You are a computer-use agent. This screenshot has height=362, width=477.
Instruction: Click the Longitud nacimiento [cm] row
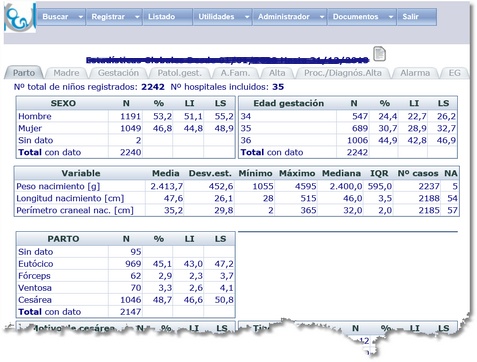(x=237, y=198)
